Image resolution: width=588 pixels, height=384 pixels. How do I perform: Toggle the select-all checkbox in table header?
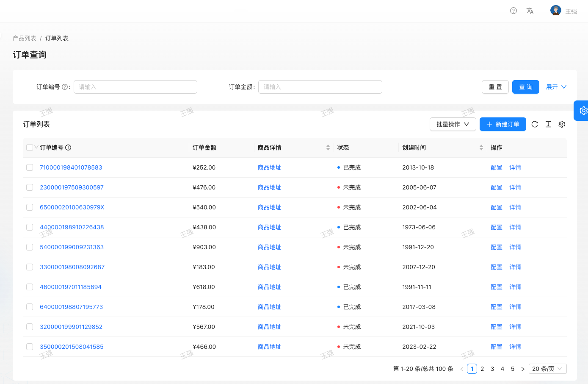point(30,147)
